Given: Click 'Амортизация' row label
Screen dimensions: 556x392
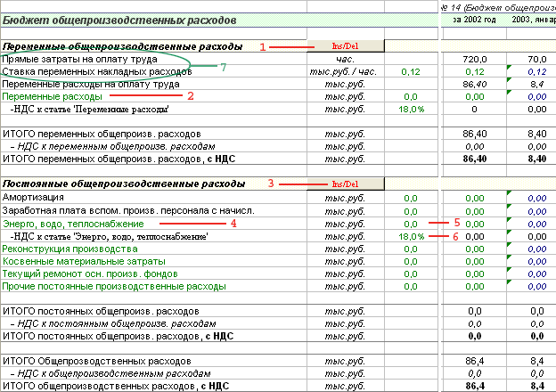Looking at the screenshot, I should (x=33, y=197).
